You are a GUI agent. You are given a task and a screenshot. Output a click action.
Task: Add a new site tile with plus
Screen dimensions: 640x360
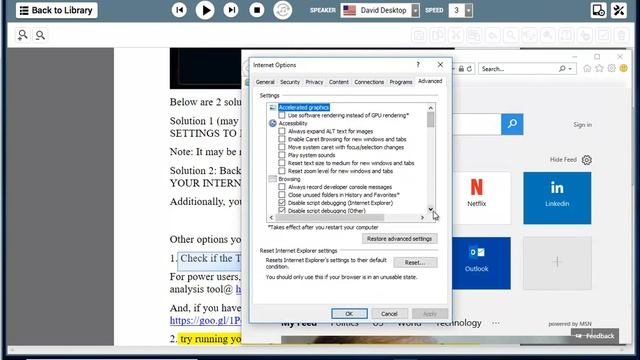click(557, 263)
